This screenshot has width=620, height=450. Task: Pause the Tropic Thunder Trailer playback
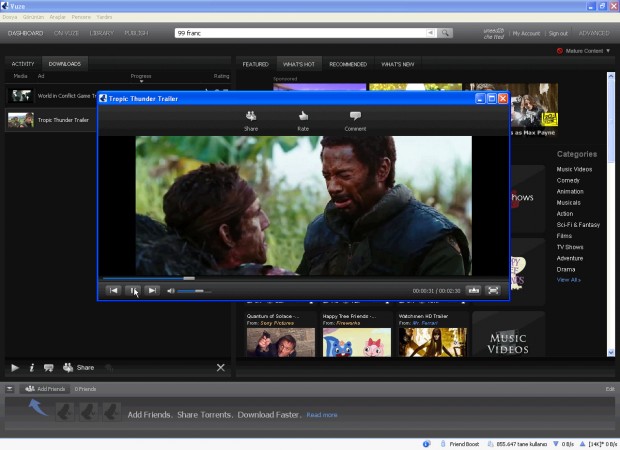tap(133, 291)
